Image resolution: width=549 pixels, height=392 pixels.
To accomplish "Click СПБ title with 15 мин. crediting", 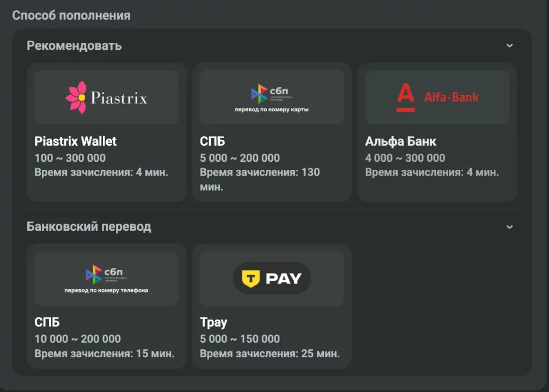I will (x=47, y=322).
